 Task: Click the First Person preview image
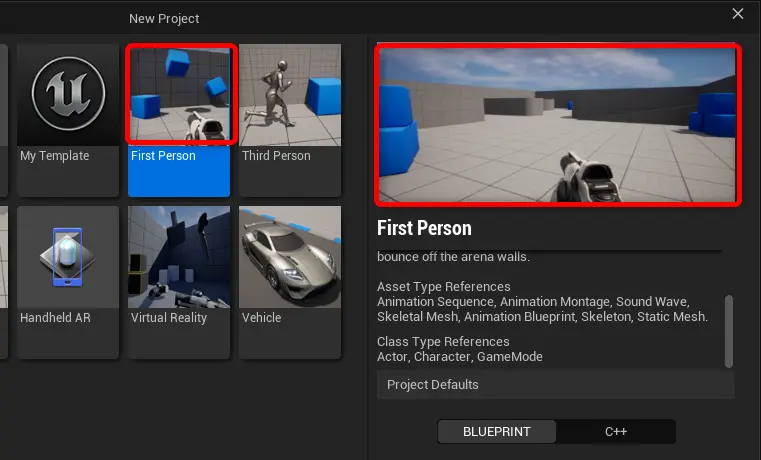tap(558, 125)
